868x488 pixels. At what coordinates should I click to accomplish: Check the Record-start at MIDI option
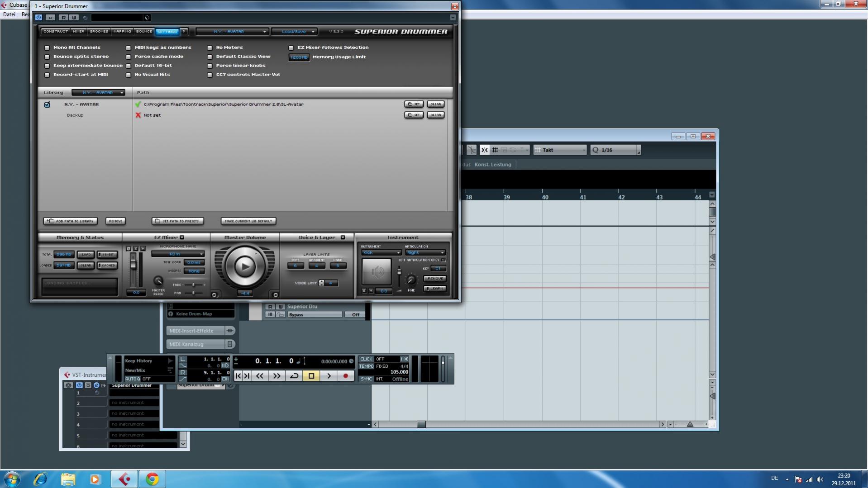tap(47, 75)
